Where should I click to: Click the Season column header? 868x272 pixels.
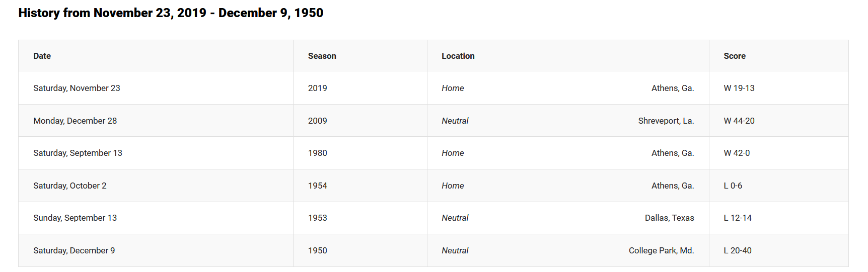click(x=322, y=56)
